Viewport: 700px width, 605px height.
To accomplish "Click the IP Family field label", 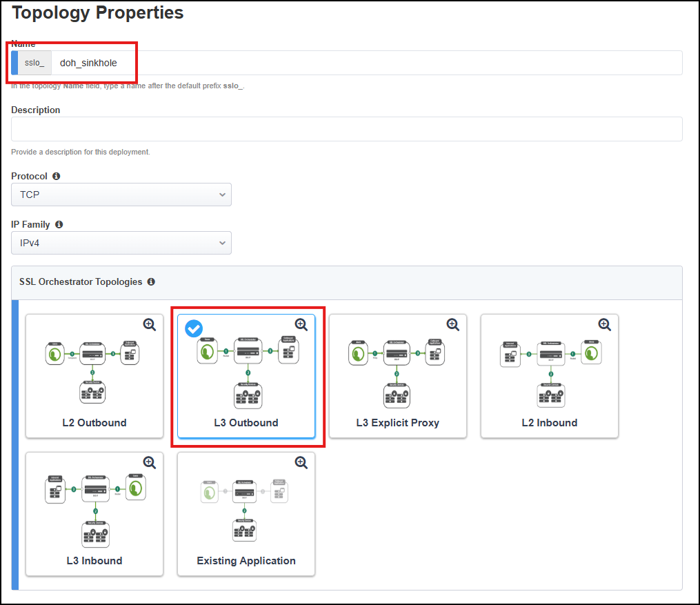I will tap(30, 224).
